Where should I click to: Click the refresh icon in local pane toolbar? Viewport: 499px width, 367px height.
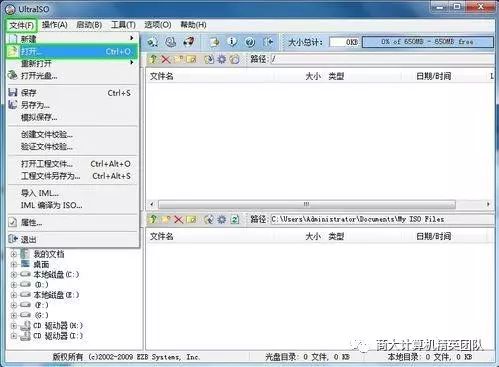coord(235,219)
